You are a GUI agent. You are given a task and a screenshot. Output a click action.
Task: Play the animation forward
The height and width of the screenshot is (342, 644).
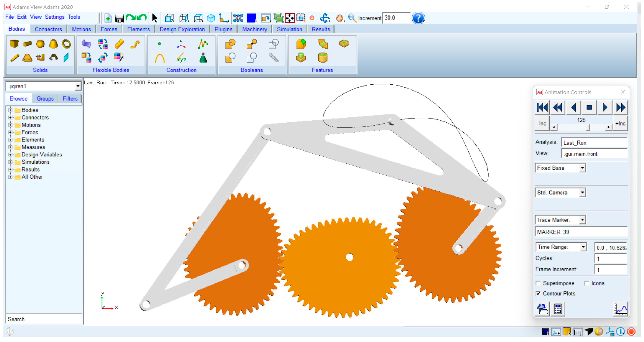[x=605, y=107]
